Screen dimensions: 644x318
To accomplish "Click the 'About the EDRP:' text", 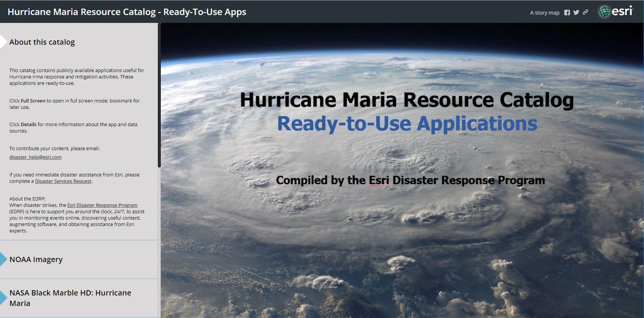I will coord(27,199).
